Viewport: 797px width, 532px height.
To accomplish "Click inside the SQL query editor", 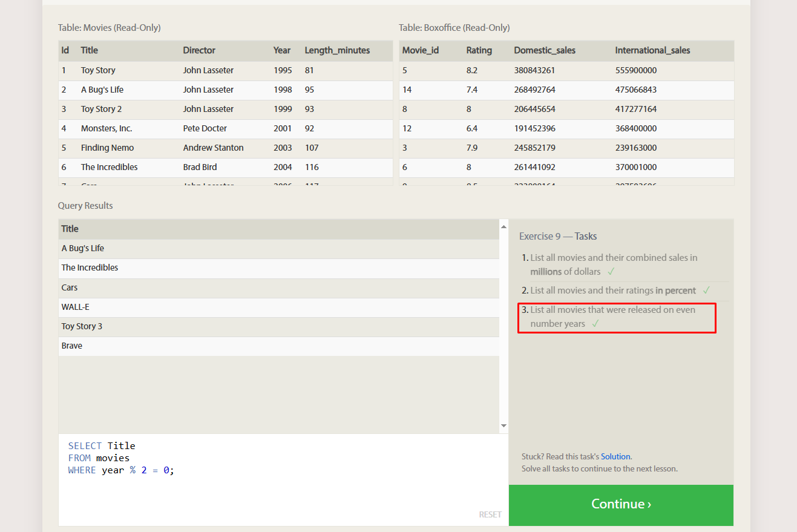I will pyautogui.click(x=283, y=479).
